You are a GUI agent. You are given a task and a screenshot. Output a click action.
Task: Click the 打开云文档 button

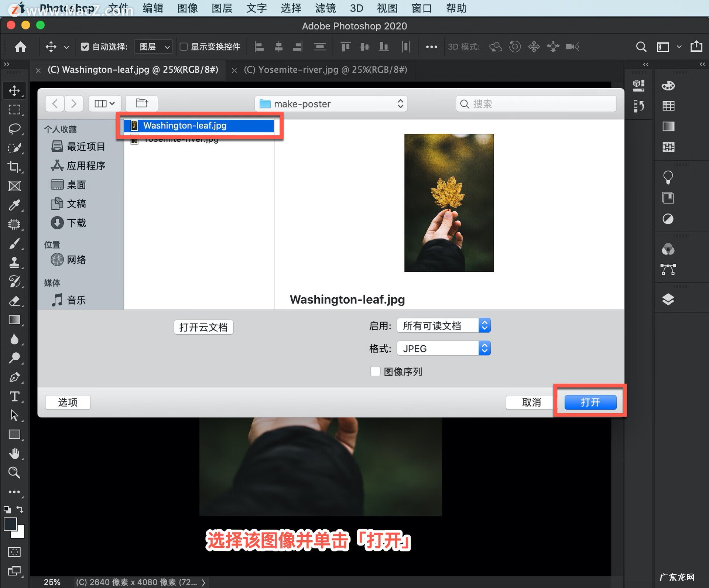pyautogui.click(x=203, y=327)
